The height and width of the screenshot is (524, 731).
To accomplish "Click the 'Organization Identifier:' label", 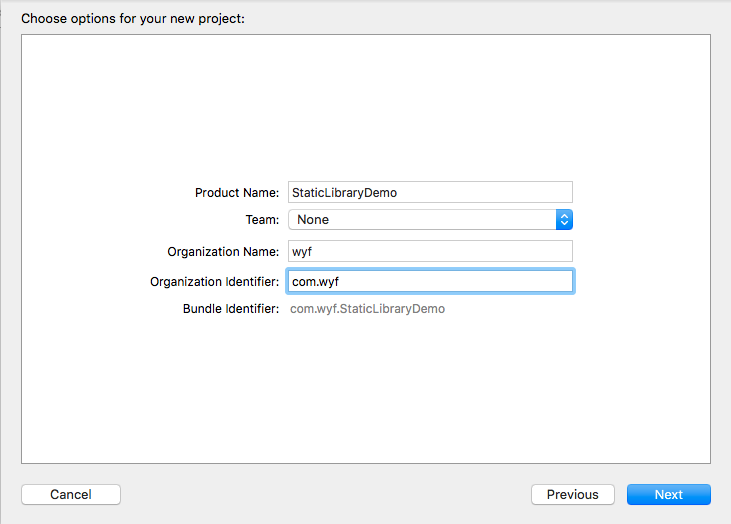I will tap(215, 281).
